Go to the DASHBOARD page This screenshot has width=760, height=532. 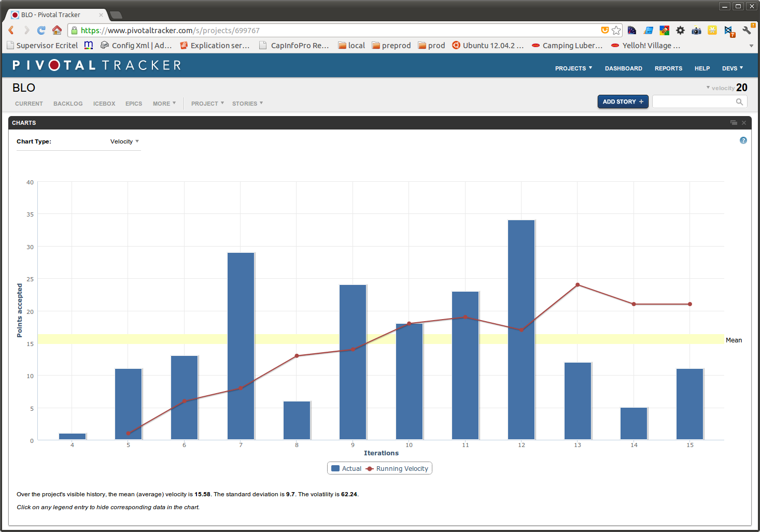click(623, 68)
